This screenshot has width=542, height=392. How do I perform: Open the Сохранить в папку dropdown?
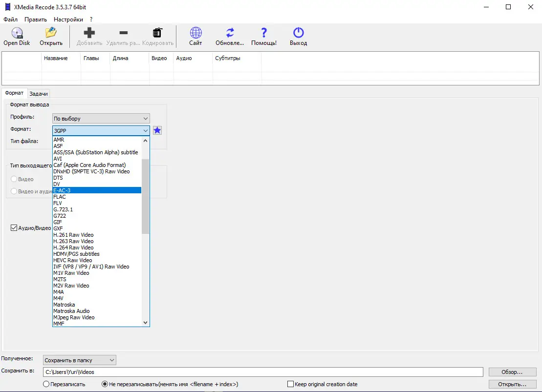[79, 360]
